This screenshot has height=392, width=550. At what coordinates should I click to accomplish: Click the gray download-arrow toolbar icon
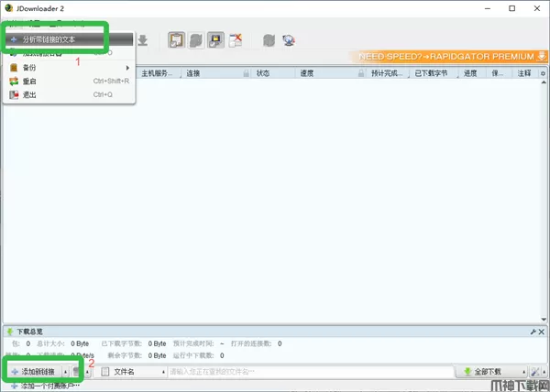(142, 40)
